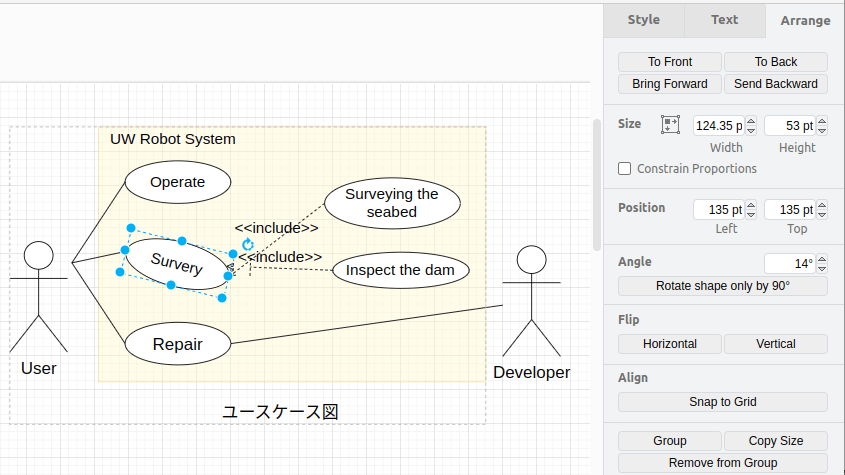Click the Height input field

790,126
